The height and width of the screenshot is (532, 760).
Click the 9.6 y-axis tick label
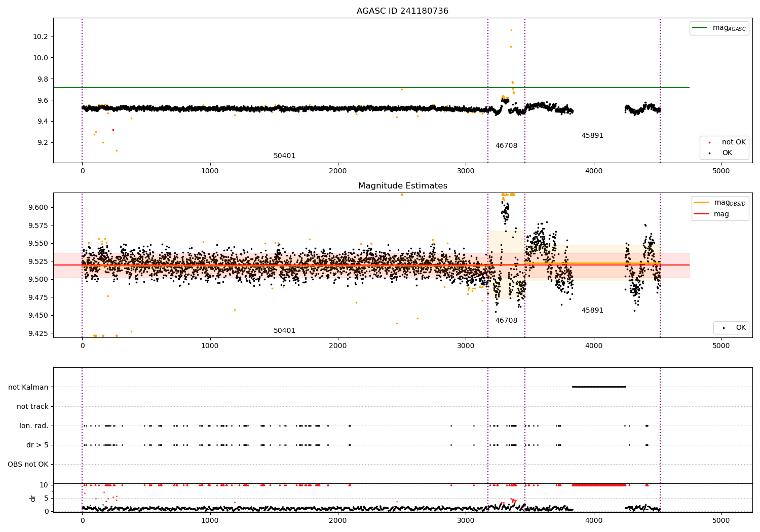(43, 100)
